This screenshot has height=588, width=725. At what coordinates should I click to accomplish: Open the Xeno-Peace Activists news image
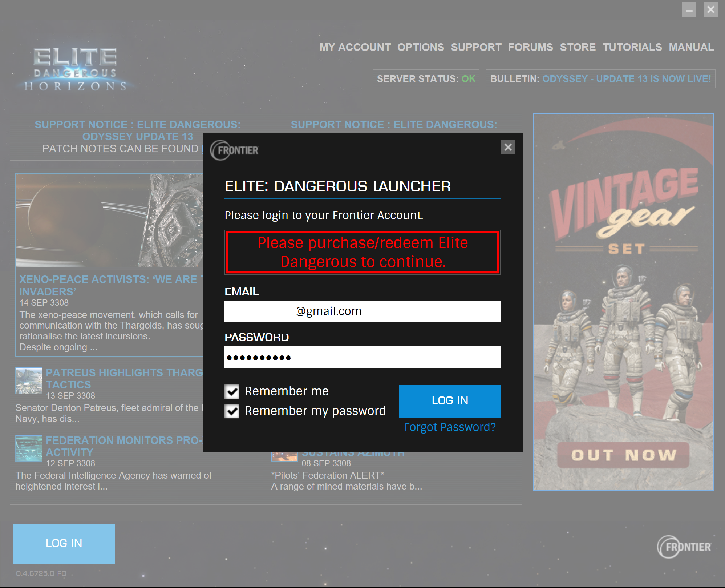109,220
